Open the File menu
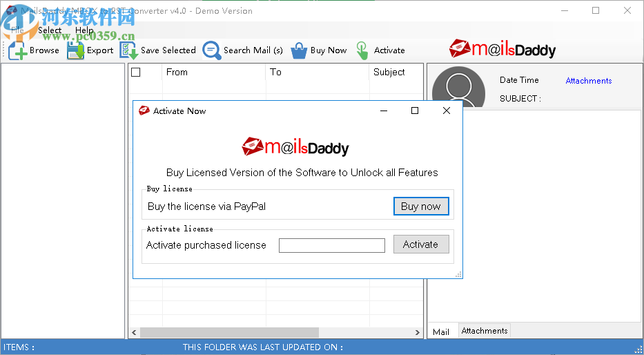The image size is (644, 355). 17,30
